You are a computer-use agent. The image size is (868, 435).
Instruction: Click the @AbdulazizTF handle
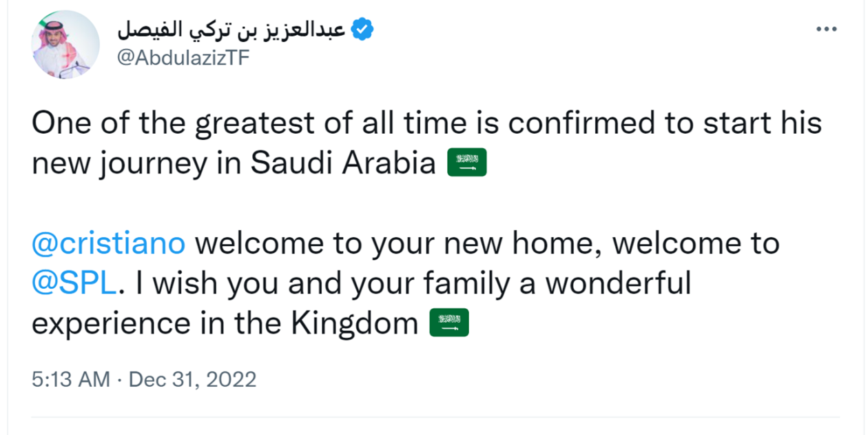(x=183, y=58)
